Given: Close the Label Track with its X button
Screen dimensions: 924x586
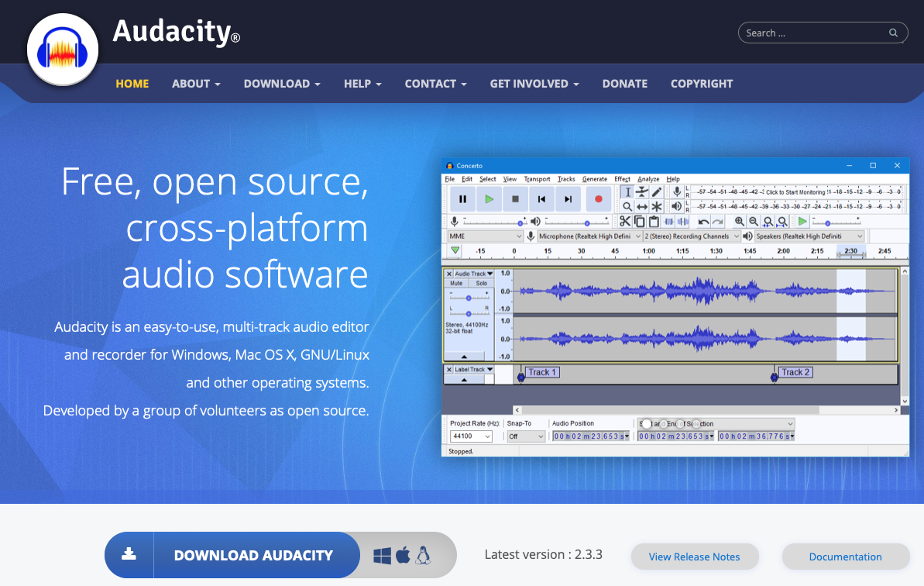Looking at the screenshot, I should click(x=449, y=370).
